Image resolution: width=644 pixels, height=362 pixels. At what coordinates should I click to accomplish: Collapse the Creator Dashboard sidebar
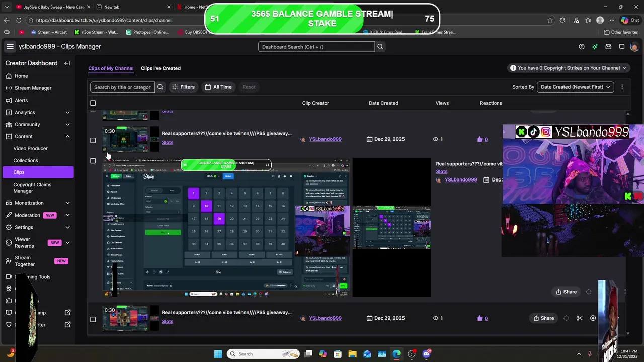click(67, 63)
